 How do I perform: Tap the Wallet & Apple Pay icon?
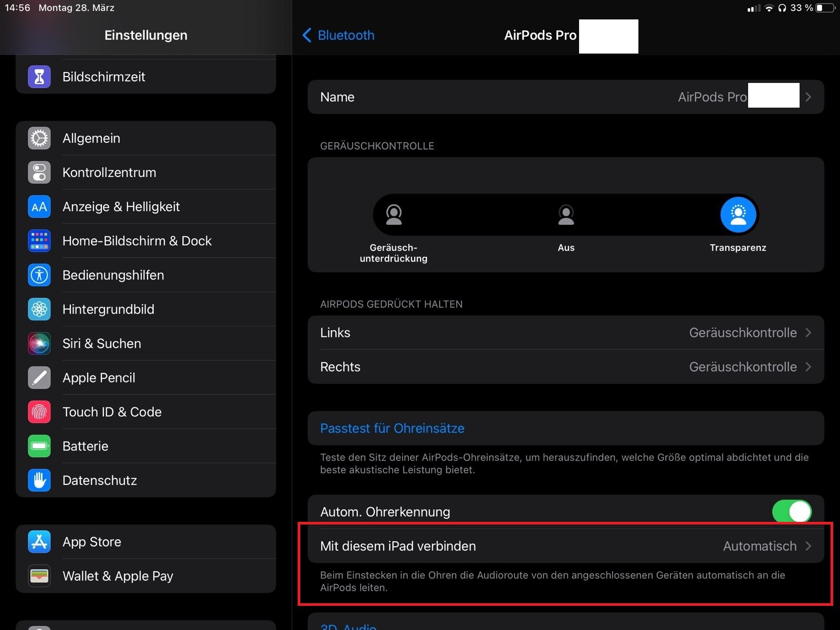(39, 576)
